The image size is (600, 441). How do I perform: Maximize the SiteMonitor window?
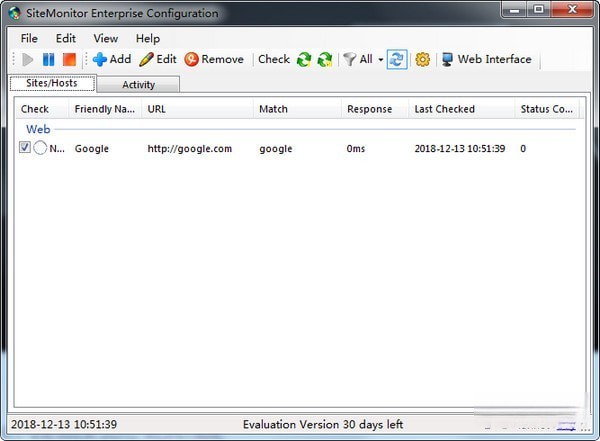(539, 9)
